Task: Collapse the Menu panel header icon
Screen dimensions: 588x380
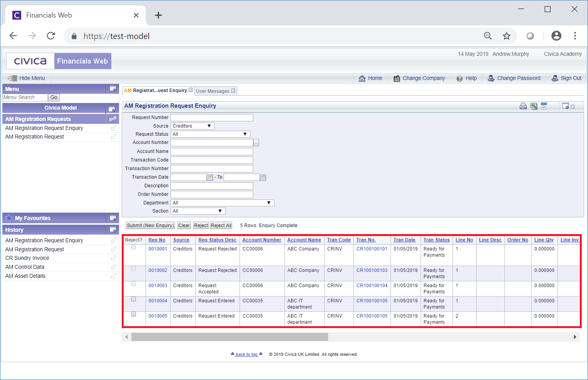Action: 113,89
